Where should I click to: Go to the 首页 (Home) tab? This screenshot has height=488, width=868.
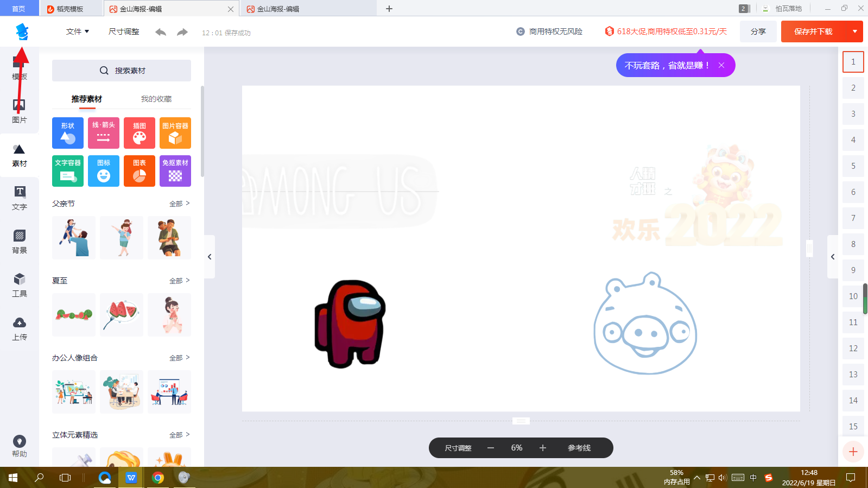click(19, 9)
